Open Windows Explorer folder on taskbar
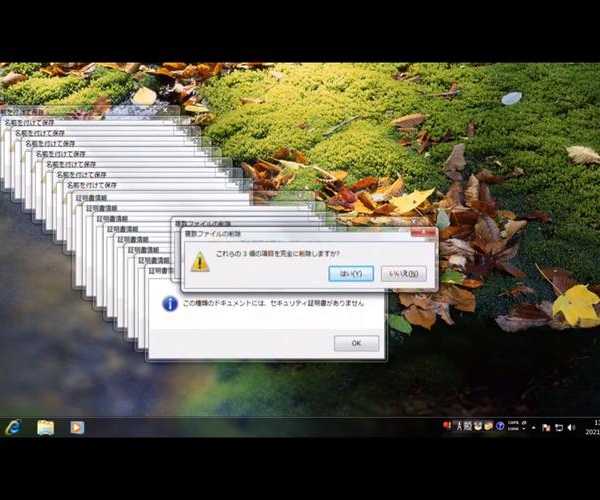 (46, 427)
